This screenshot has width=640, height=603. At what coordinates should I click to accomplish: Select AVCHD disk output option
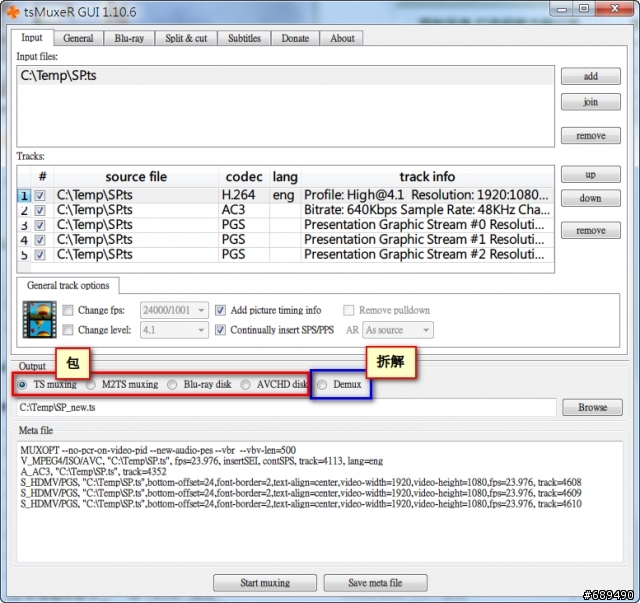(245, 385)
